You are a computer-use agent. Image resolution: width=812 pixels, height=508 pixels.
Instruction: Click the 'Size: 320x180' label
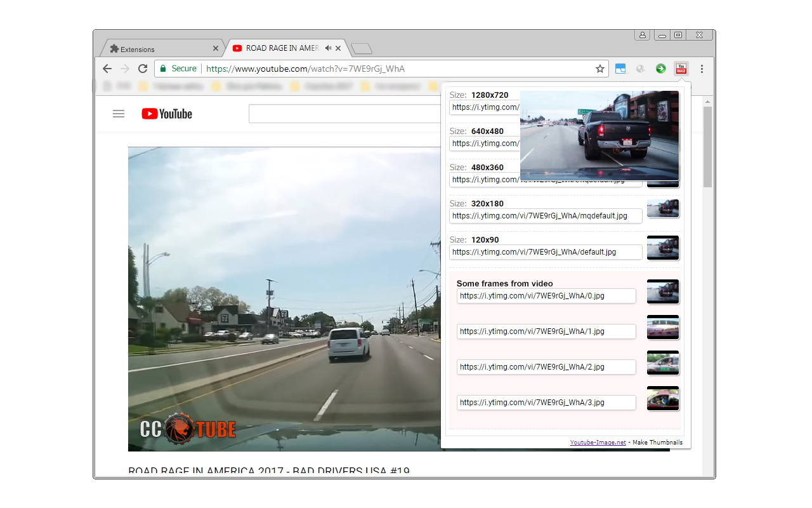coord(476,203)
